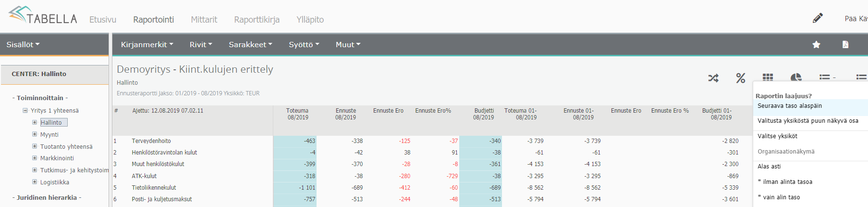This screenshot has width=868, height=207.
Task: Click the pencil edit icon
Action: pos(818,18)
